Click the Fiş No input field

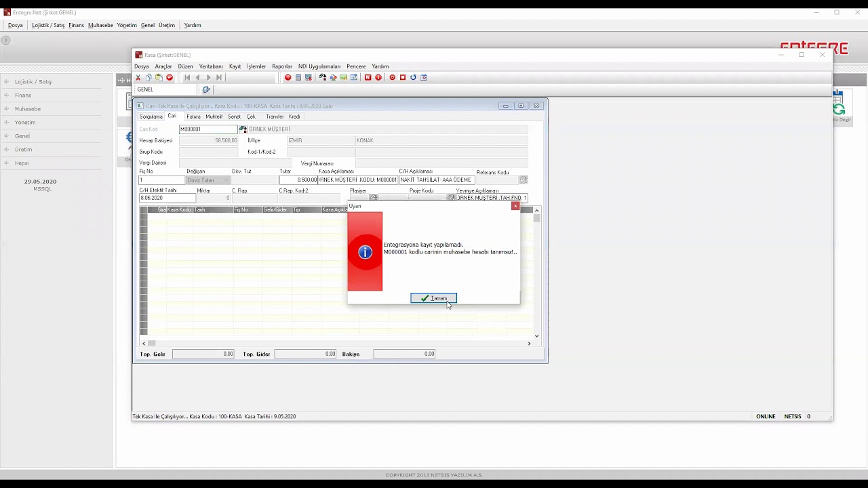coord(161,180)
